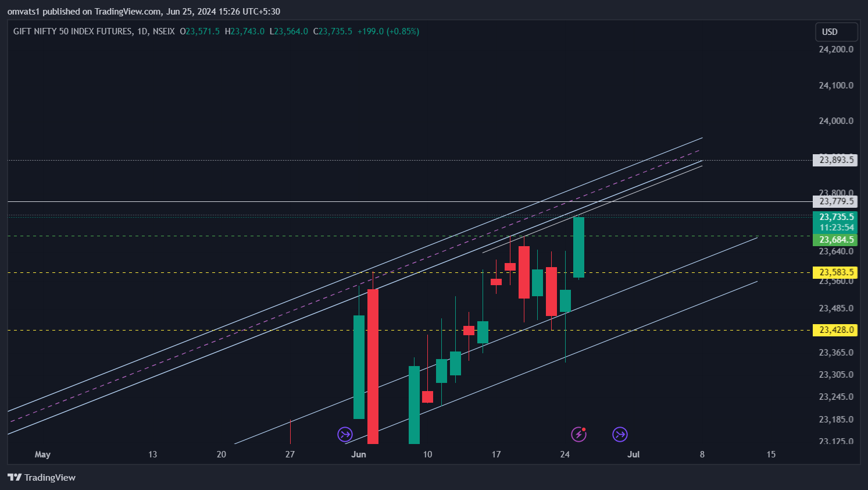The height and width of the screenshot is (490, 868).
Task: Click the purple arrow event icon near Jun
Action: point(345,434)
